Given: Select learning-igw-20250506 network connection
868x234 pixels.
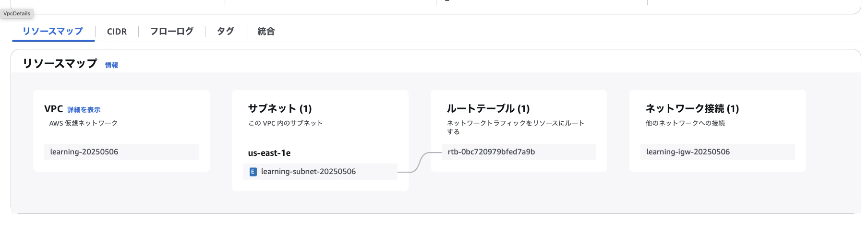Looking at the screenshot, I should pos(718,152).
